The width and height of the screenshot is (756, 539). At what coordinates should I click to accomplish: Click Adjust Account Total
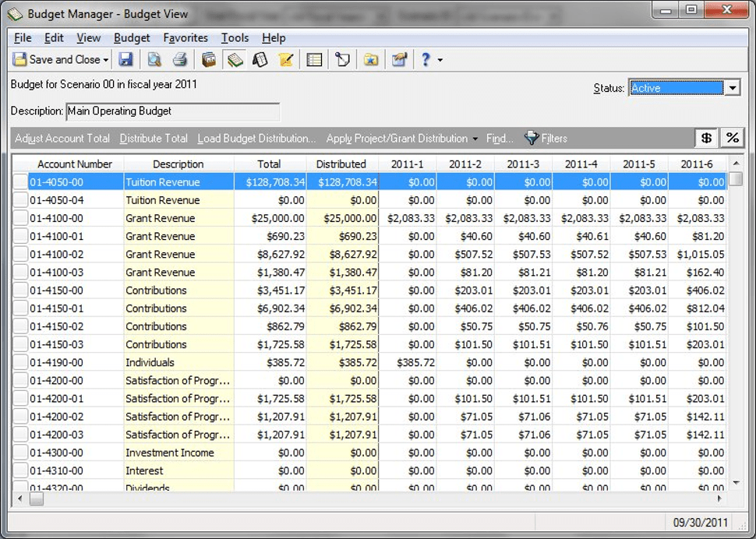(62, 139)
